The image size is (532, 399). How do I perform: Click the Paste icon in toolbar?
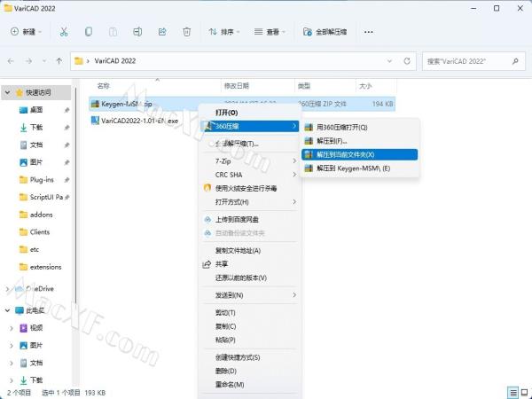113,32
